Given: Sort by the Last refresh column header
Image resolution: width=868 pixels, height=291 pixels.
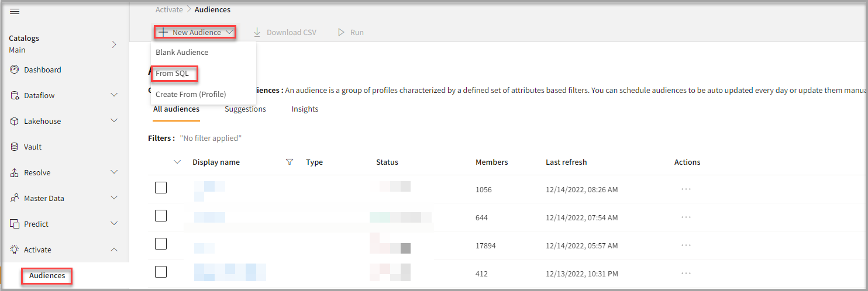Looking at the screenshot, I should pos(566,162).
